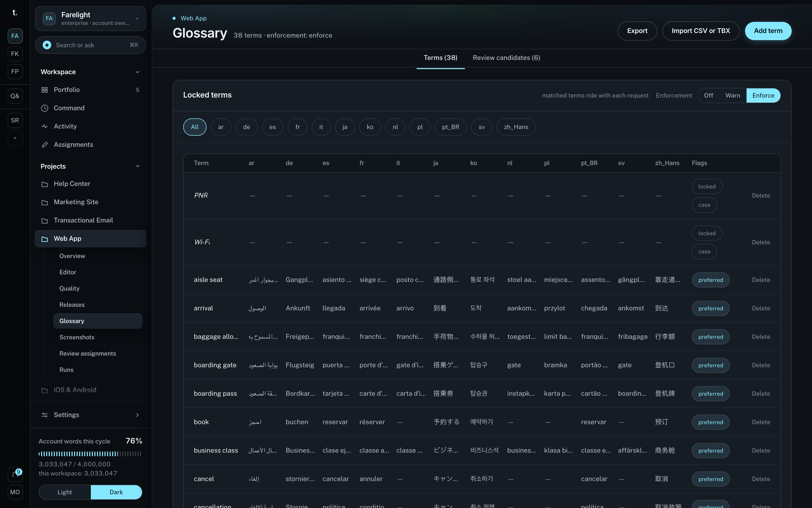812x508 pixels.
Task: Set enforcement to Enforce
Action: tap(763, 96)
